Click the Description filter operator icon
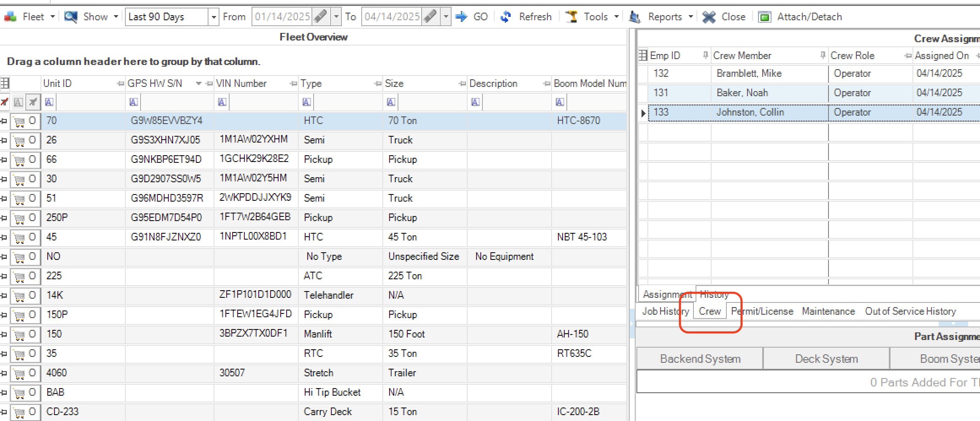Viewport: 980px width, 421px height. pos(475,102)
